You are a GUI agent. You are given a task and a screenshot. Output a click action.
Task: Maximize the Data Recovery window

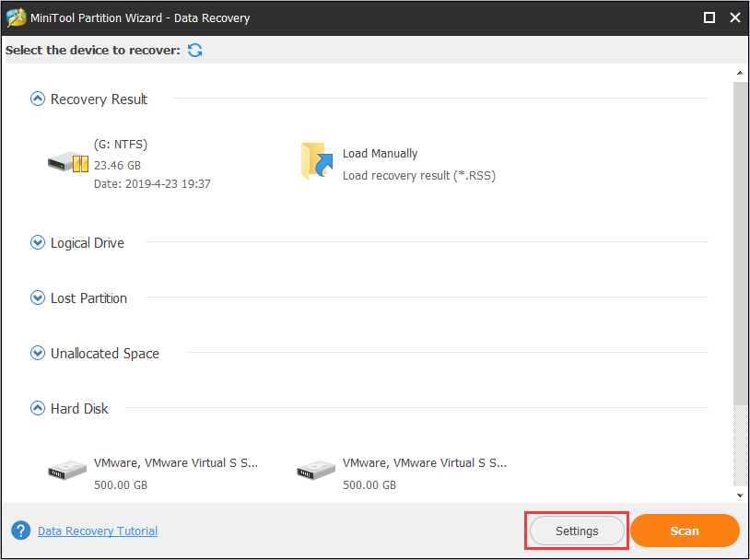(709, 17)
